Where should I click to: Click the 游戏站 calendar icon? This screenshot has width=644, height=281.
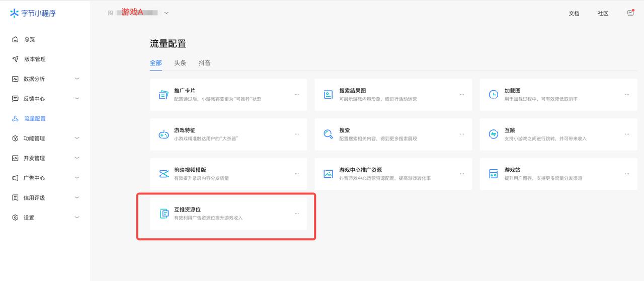coord(494,174)
